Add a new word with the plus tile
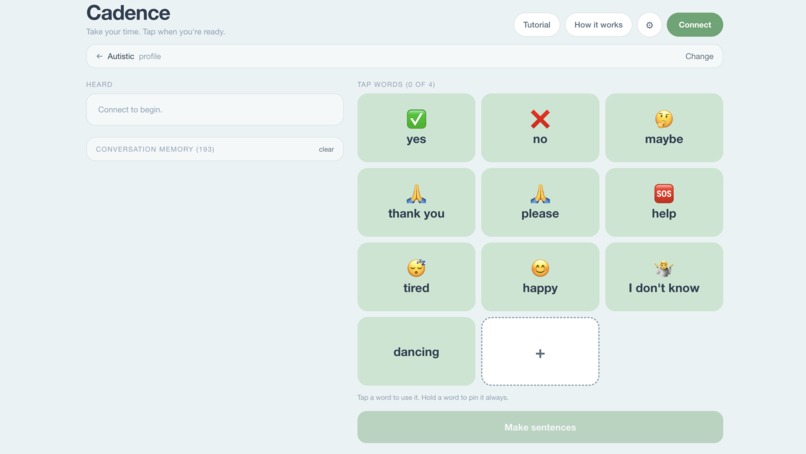806x454 pixels. click(x=540, y=351)
